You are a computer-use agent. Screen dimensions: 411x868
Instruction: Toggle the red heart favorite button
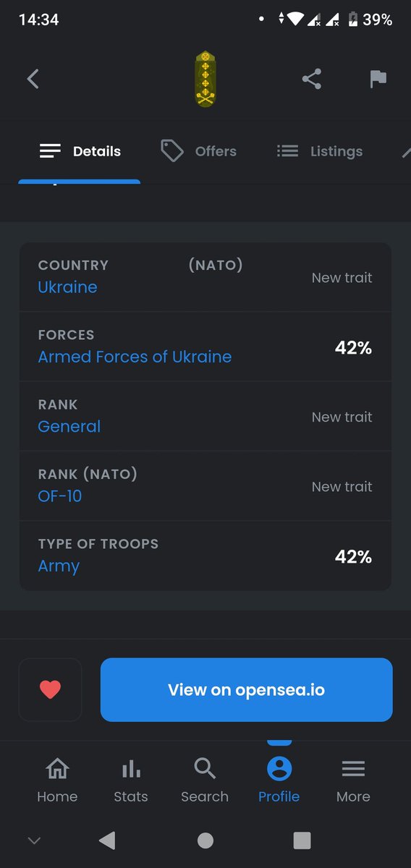tap(50, 689)
